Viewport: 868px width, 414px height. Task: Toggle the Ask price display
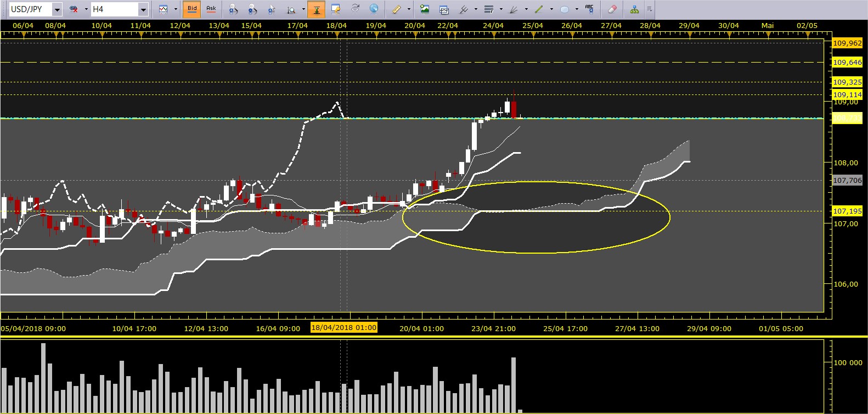pyautogui.click(x=211, y=9)
